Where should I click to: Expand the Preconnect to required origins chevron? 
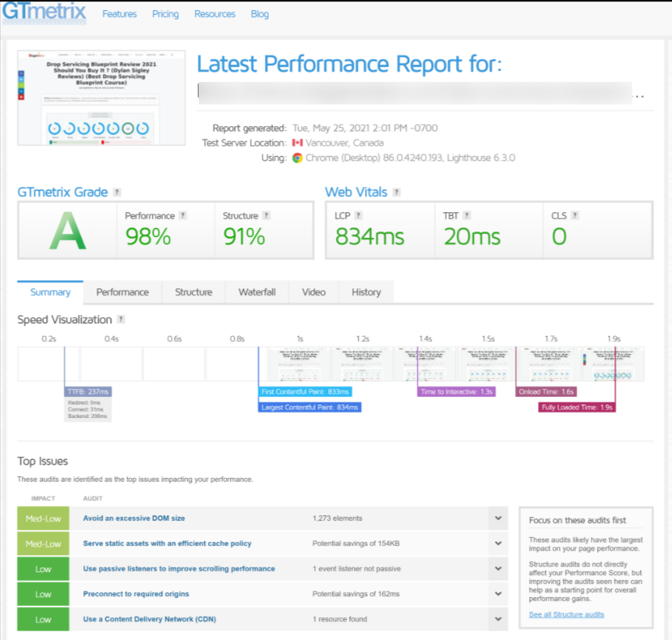[498, 594]
